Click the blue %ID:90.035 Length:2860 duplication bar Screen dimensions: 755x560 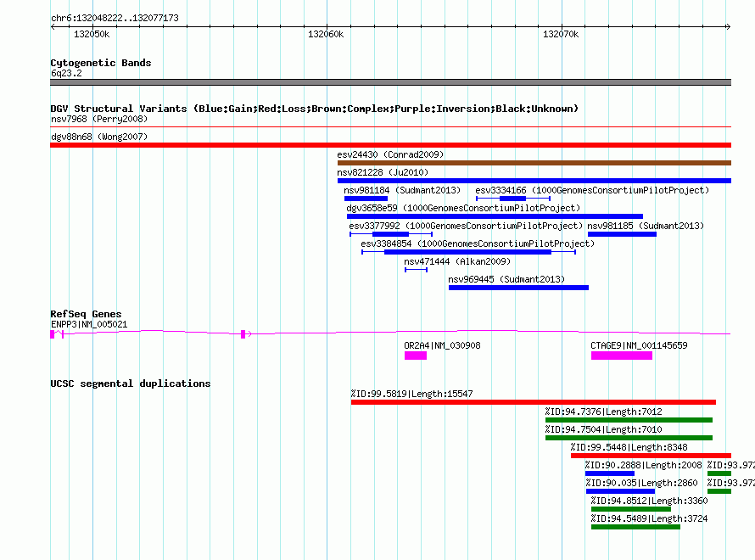(x=621, y=491)
